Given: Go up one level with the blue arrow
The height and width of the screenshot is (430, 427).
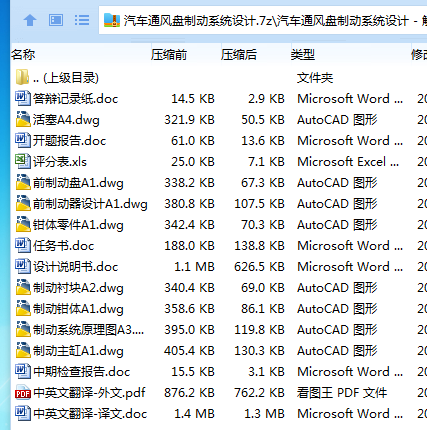Looking at the screenshot, I should click(x=30, y=20).
